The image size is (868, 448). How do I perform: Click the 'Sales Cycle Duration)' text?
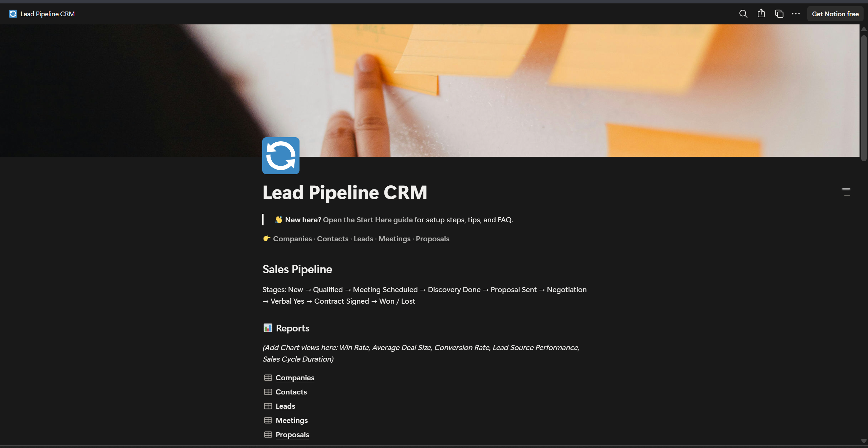pos(298,359)
